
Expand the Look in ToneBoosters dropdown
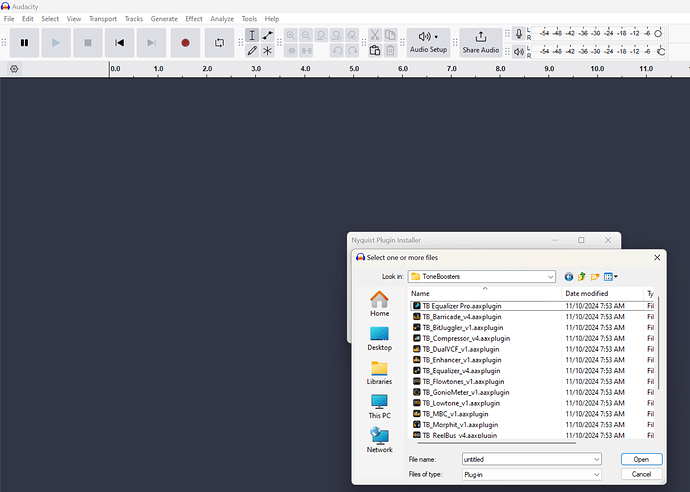click(x=551, y=277)
